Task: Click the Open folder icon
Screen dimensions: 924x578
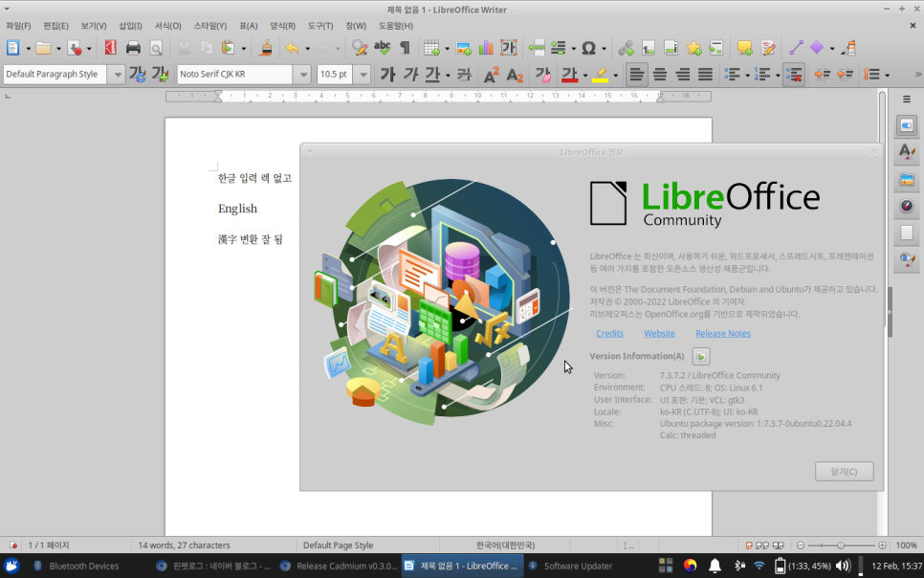Action: pos(43,48)
